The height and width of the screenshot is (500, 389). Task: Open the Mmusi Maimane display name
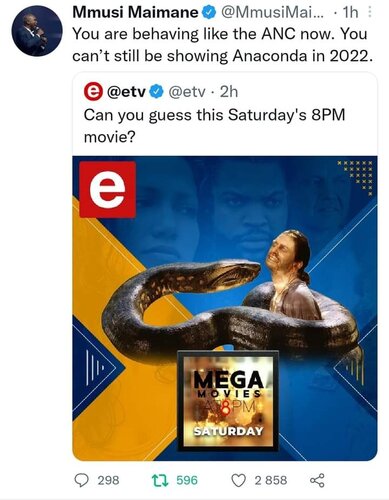[x=136, y=13]
